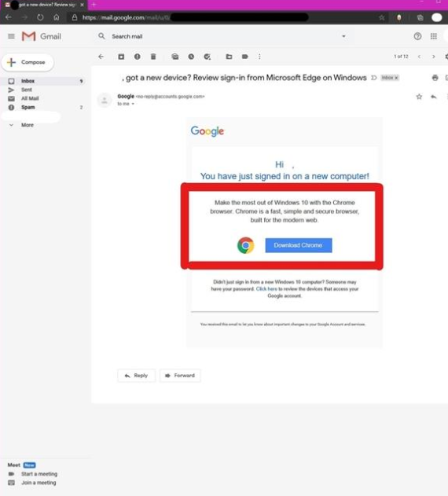Click the Reply button below the email
This screenshot has width=448, height=496.
[136, 376]
